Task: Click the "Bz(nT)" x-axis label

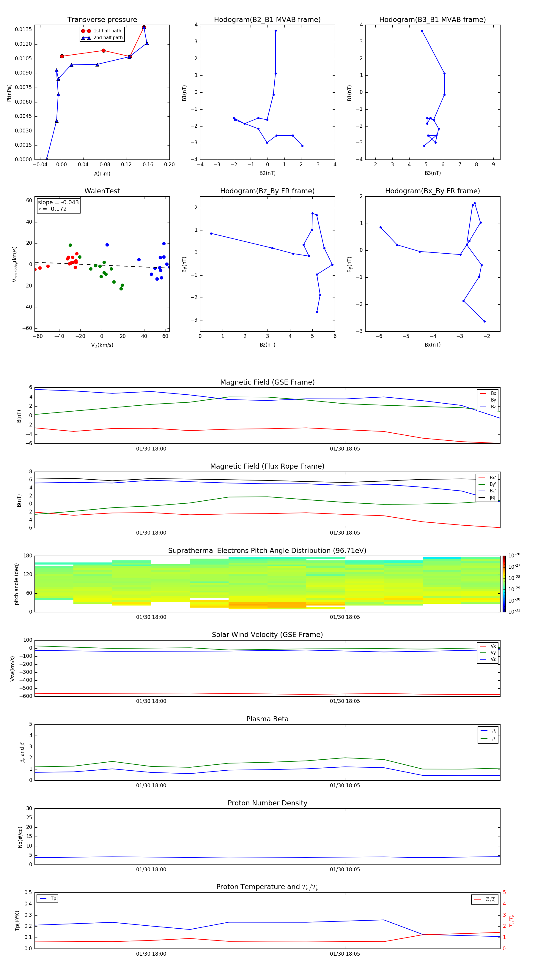Action: [x=267, y=345]
